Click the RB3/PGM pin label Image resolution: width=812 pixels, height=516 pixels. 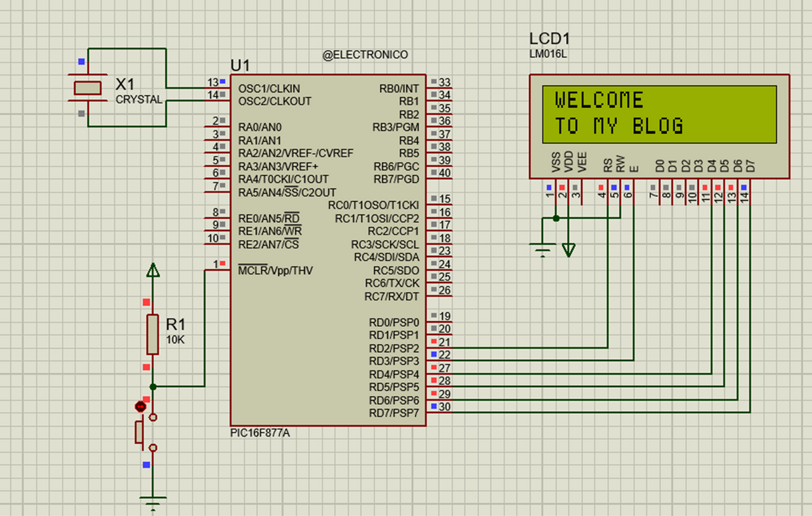396,127
